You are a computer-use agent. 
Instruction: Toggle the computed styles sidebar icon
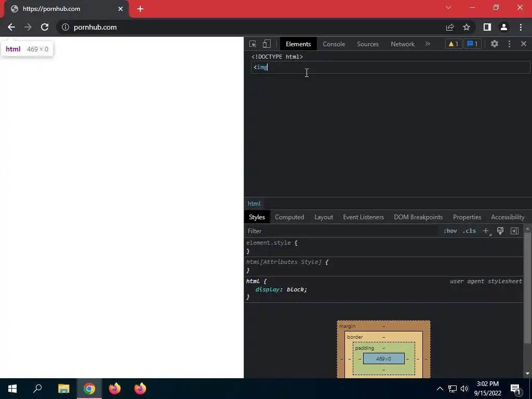[514, 231]
